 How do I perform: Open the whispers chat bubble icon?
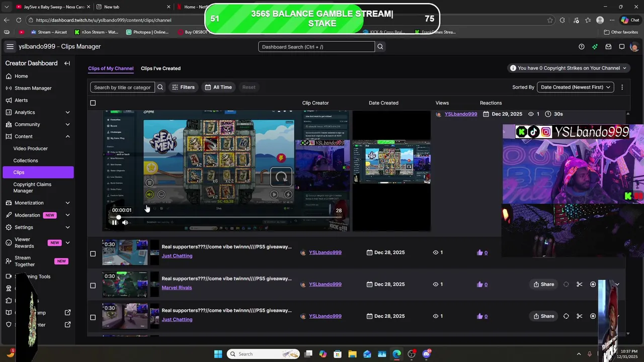pos(622,47)
